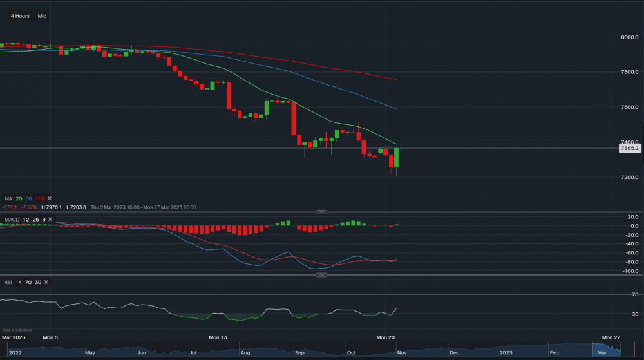The height and width of the screenshot is (360, 644).
Task: Click the MA 20 period value
Action: (20, 198)
